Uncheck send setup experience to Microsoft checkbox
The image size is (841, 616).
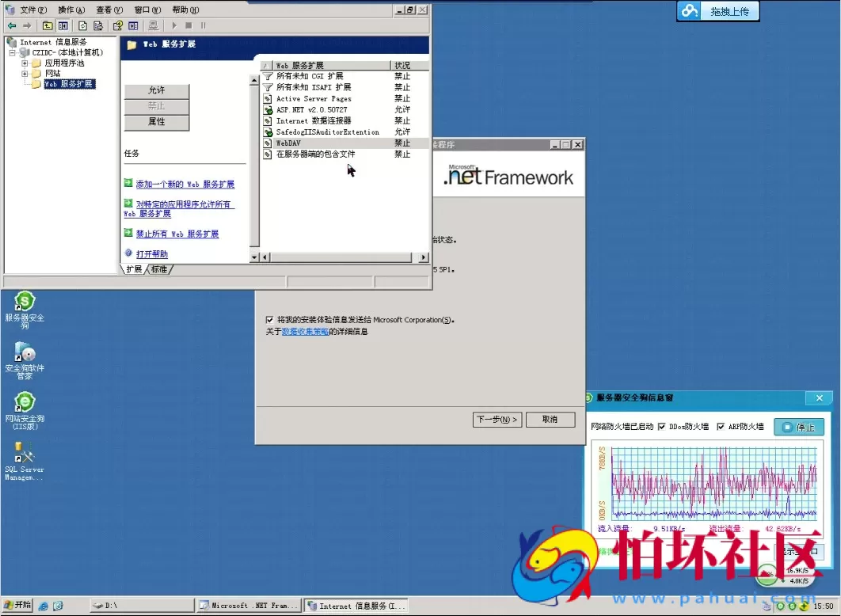270,320
